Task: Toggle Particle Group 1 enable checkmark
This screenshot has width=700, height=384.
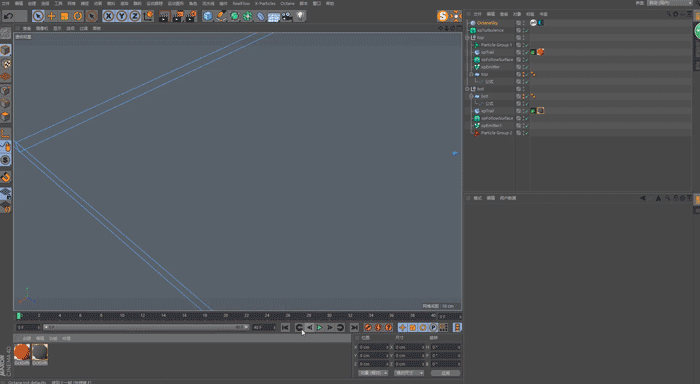Action: 527,45
